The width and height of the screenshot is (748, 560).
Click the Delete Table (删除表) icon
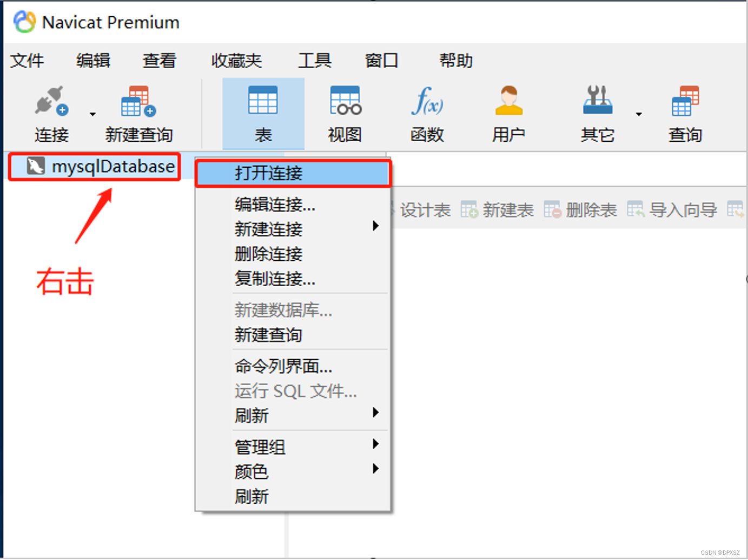pyautogui.click(x=552, y=210)
